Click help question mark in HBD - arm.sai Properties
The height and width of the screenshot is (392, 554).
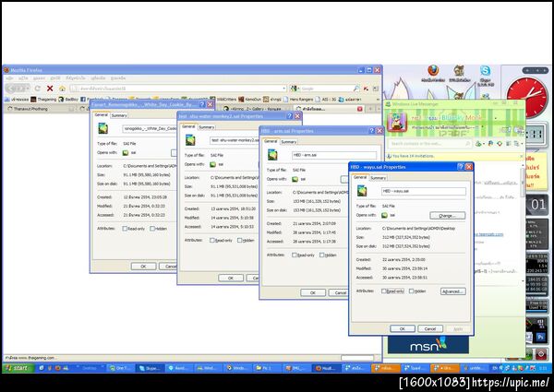click(x=371, y=131)
